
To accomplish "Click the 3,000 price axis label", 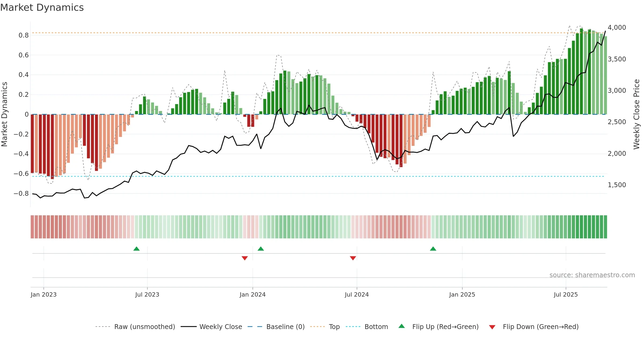I will pyautogui.click(x=617, y=90).
